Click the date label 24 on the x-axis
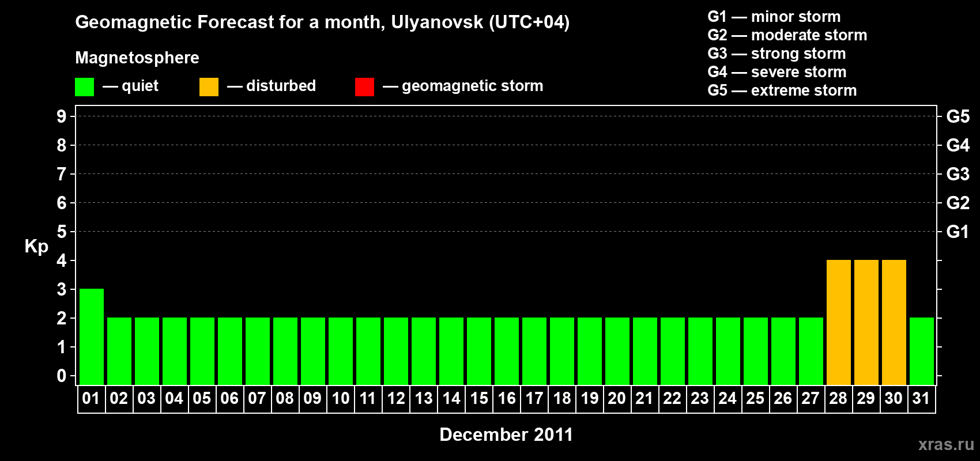Viewport: 980px width, 461px height. point(728,399)
